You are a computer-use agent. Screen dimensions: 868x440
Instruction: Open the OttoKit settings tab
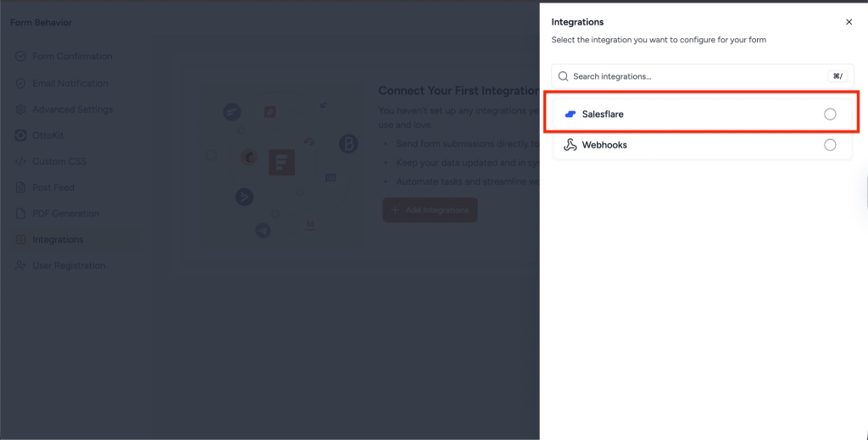tap(47, 136)
